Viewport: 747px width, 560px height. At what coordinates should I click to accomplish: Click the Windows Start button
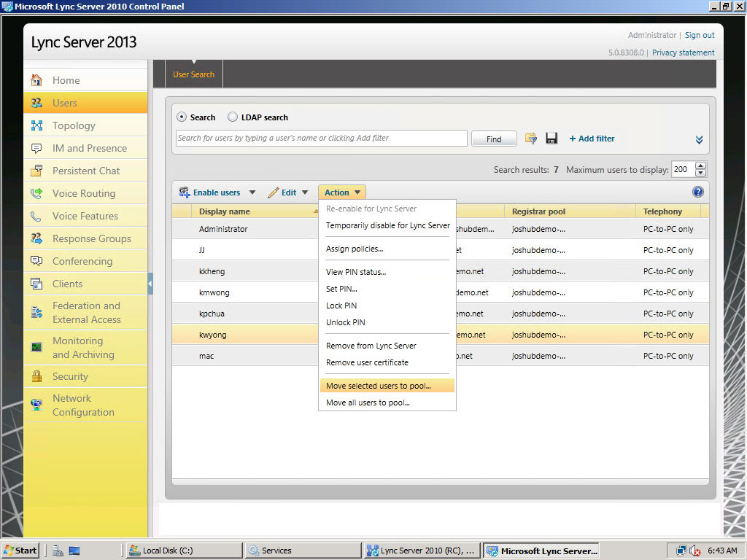(x=20, y=551)
